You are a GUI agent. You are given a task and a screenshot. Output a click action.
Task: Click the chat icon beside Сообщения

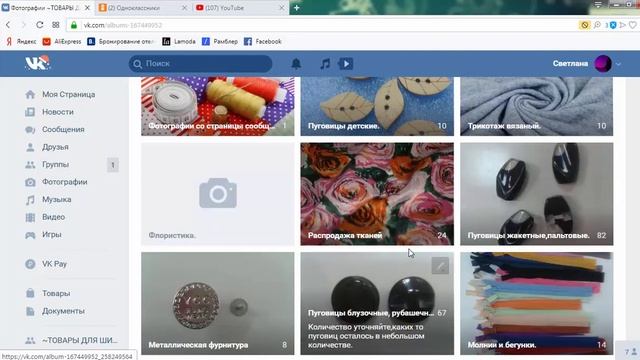(30, 130)
